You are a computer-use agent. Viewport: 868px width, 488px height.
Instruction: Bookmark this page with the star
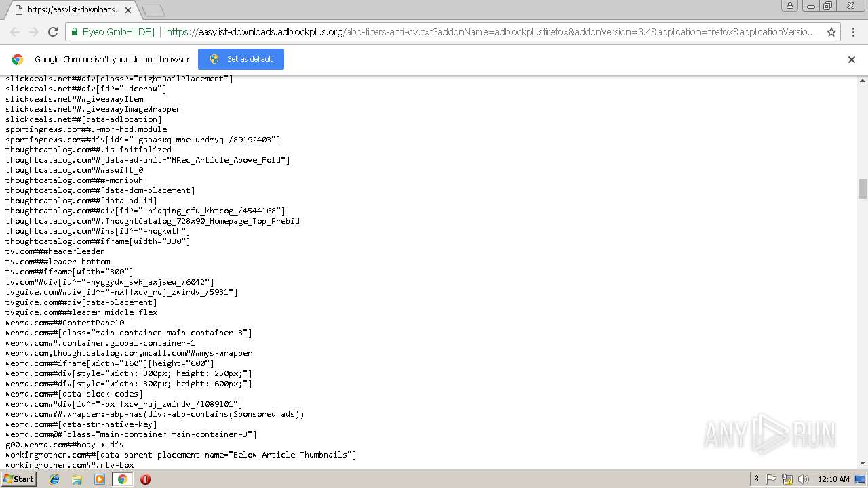(x=831, y=32)
